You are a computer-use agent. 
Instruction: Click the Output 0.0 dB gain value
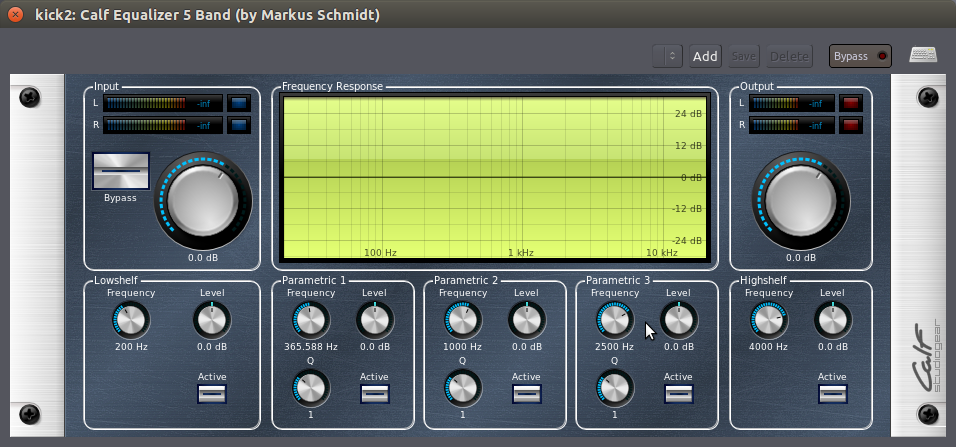point(801,258)
